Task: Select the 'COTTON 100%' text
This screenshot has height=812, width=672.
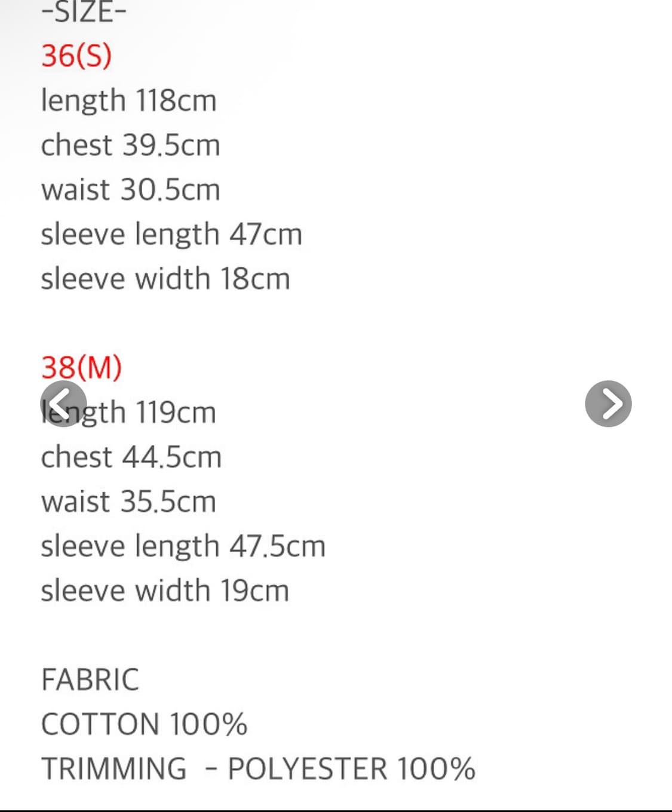Action: tap(144, 724)
